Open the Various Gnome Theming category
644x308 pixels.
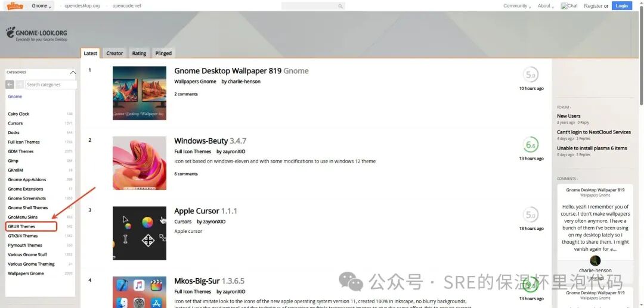click(x=31, y=264)
